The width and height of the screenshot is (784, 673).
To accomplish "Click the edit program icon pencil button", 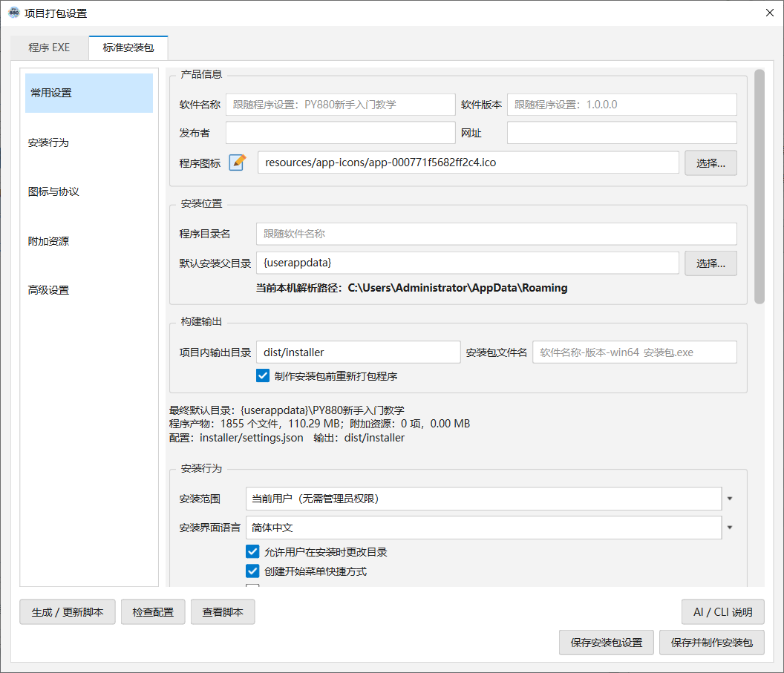I will 238,163.
